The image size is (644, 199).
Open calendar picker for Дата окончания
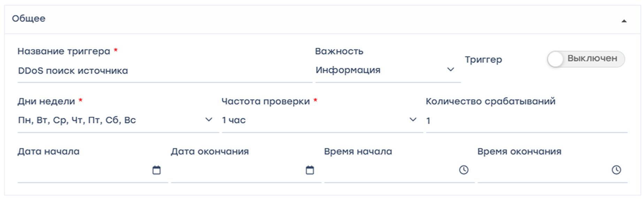[310, 170]
